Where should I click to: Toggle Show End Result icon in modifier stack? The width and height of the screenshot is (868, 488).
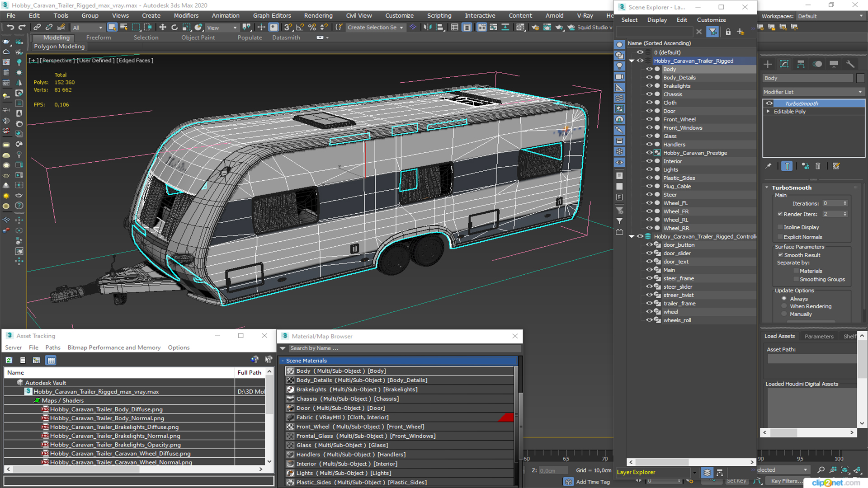point(787,166)
